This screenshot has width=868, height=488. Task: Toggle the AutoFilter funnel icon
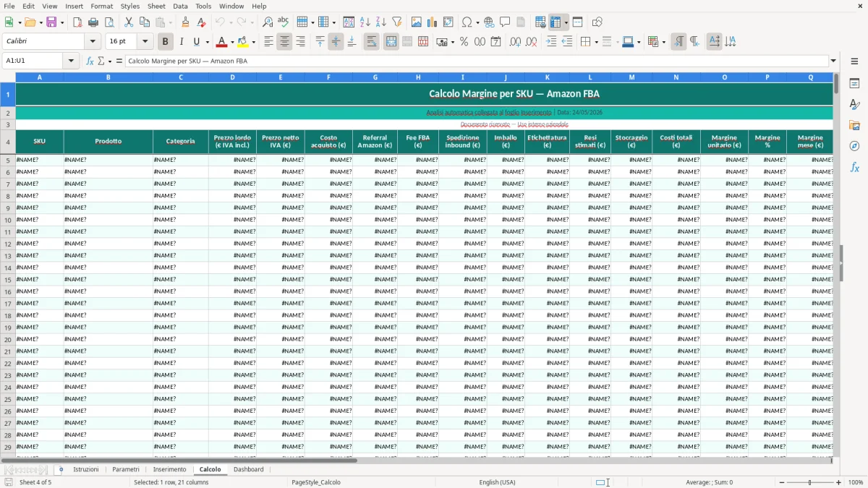click(x=397, y=22)
